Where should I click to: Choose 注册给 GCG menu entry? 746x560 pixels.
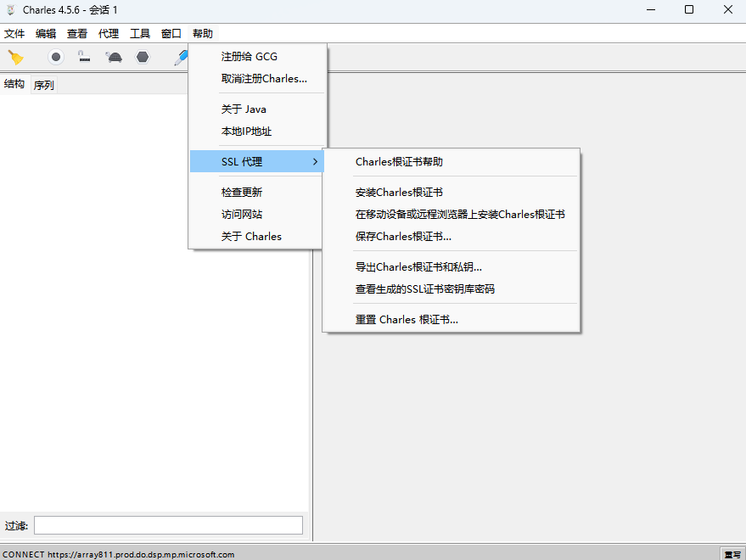click(257, 57)
